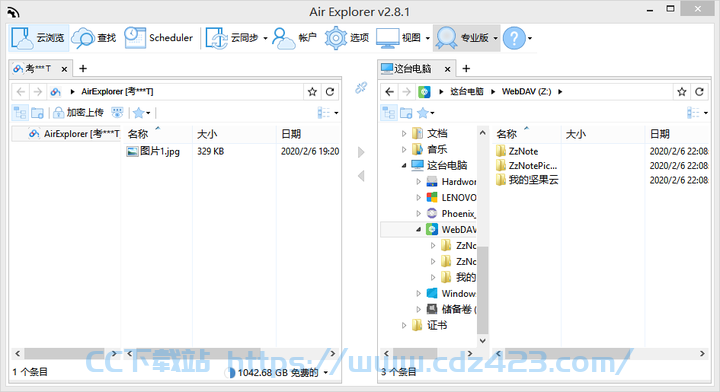Close the 考***T tab
The width and height of the screenshot is (720, 392).
[64, 69]
